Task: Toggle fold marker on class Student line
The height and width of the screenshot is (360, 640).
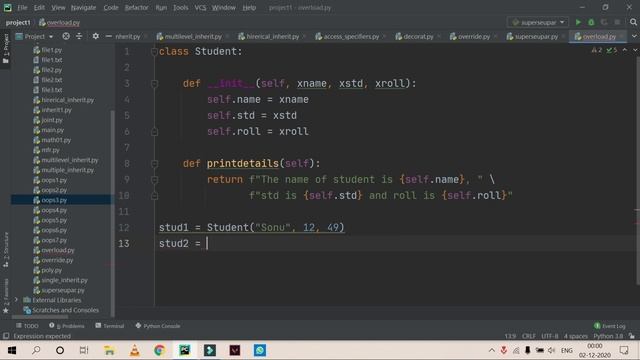Action: coord(154,51)
